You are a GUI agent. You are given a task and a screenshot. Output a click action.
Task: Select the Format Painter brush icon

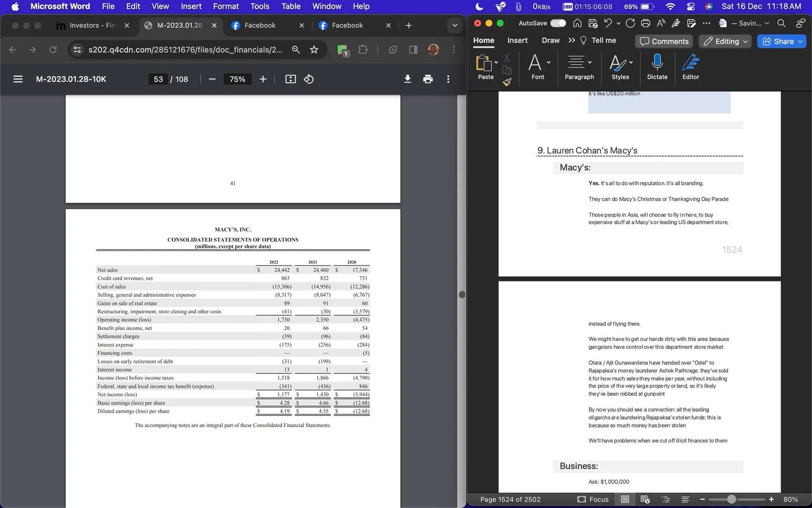(x=506, y=82)
